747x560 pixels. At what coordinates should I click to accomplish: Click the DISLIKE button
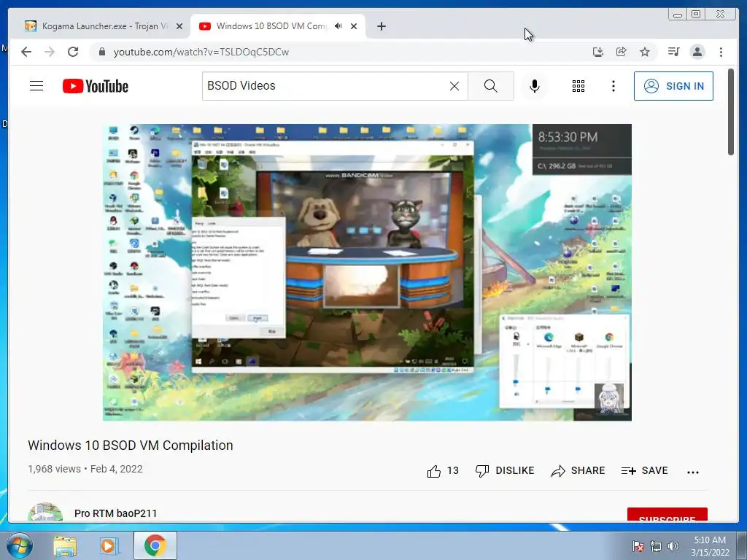tap(505, 470)
